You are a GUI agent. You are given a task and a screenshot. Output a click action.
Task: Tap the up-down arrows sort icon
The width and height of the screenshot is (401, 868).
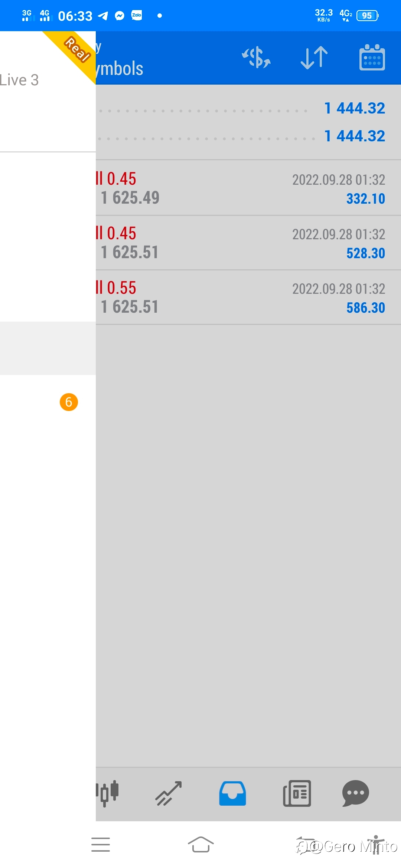click(314, 57)
